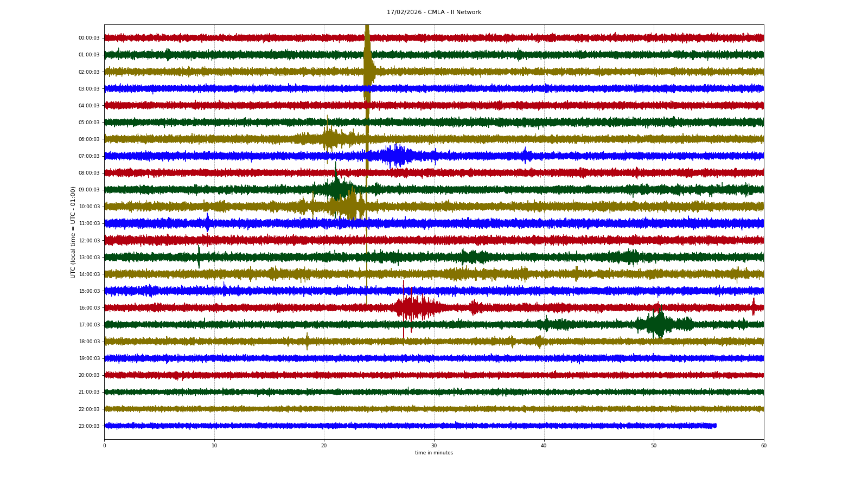Click the 16:00:03 row time label
The width and height of the screenshot is (868, 488).
(x=89, y=308)
